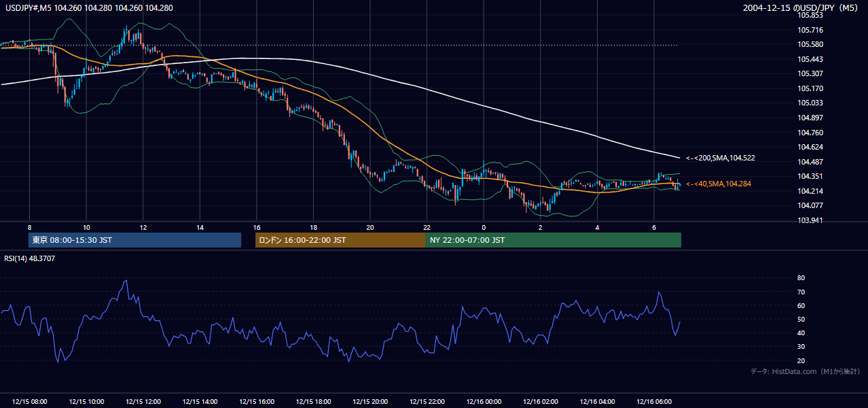Click price axis value 103.941

coord(811,220)
